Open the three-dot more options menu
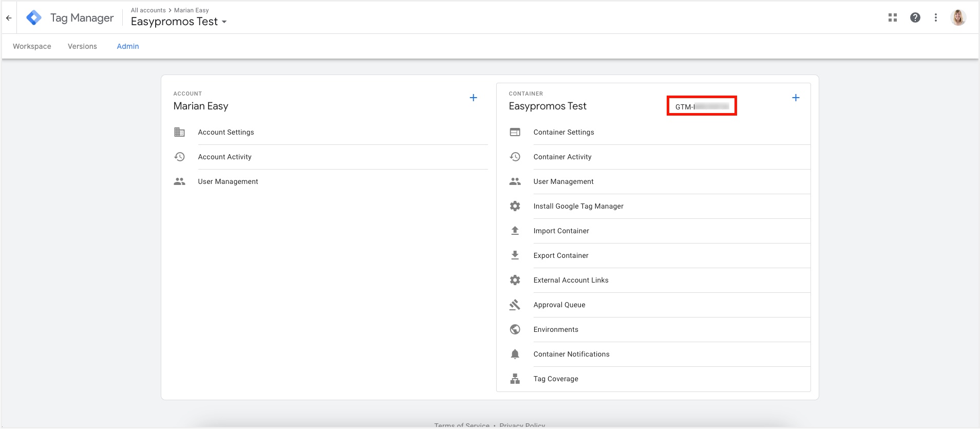 936,17
